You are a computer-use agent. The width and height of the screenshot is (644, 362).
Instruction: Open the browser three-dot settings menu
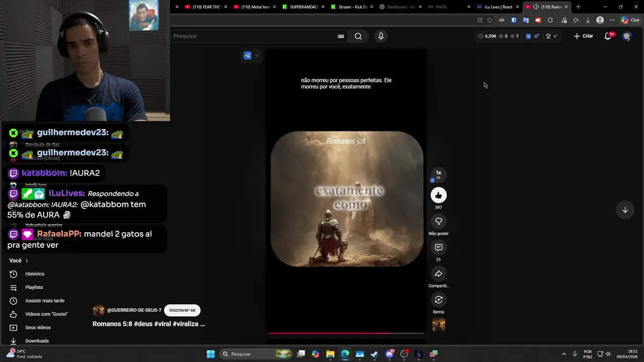click(612, 20)
